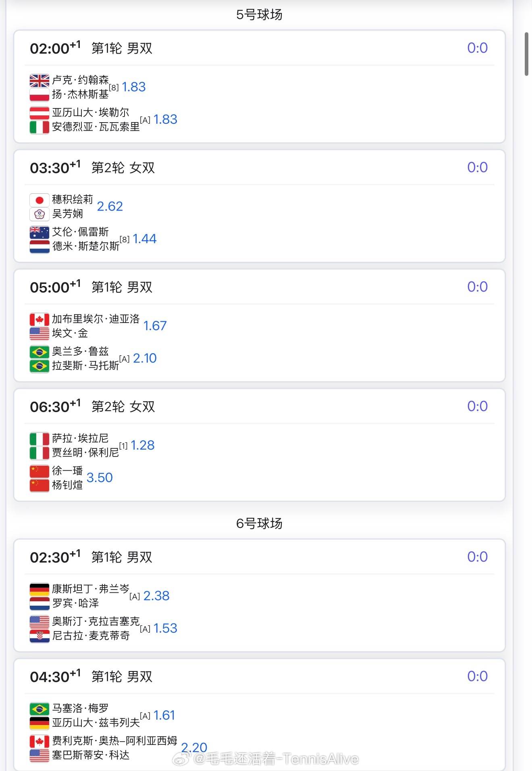Tap the Canada flag beside 加布里埃尔·迪亚洛
532x771 pixels.
pos(39,319)
